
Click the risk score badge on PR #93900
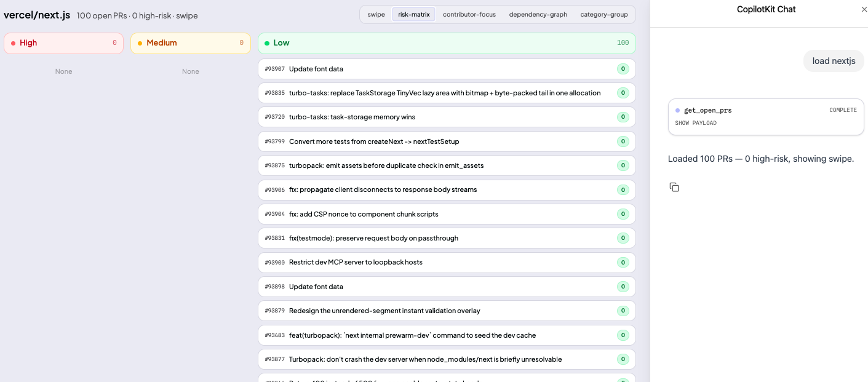623,262
